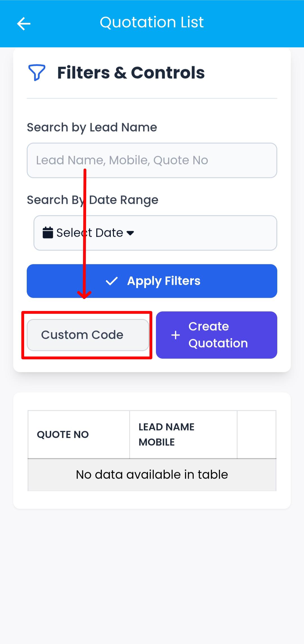Click the blue funnel filter icon
304x644 pixels.
[37, 73]
